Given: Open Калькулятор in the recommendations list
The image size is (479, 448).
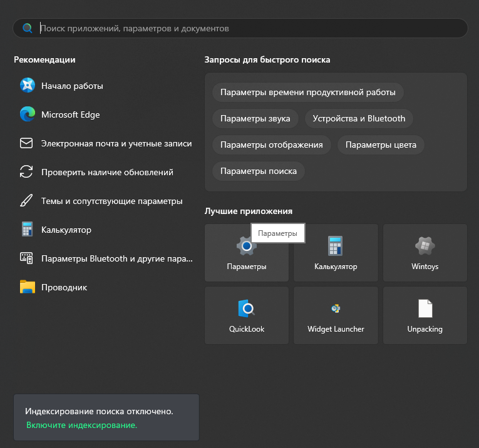Looking at the screenshot, I should (x=66, y=230).
